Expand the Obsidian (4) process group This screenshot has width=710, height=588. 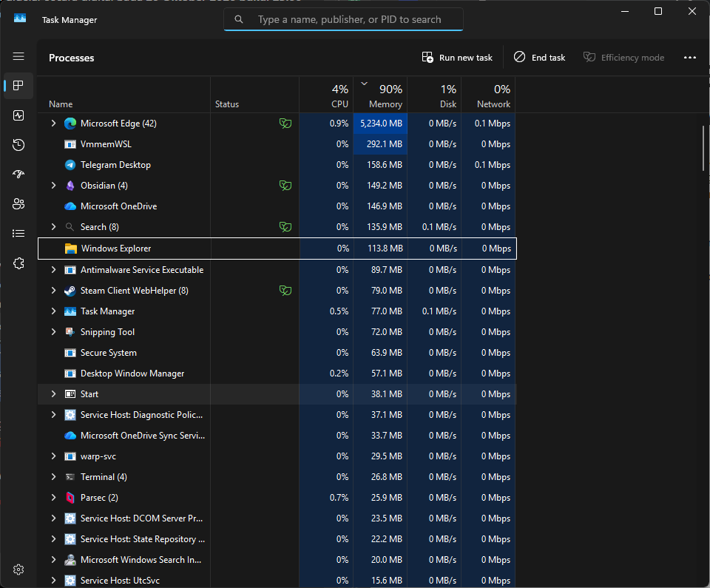tap(53, 186)
